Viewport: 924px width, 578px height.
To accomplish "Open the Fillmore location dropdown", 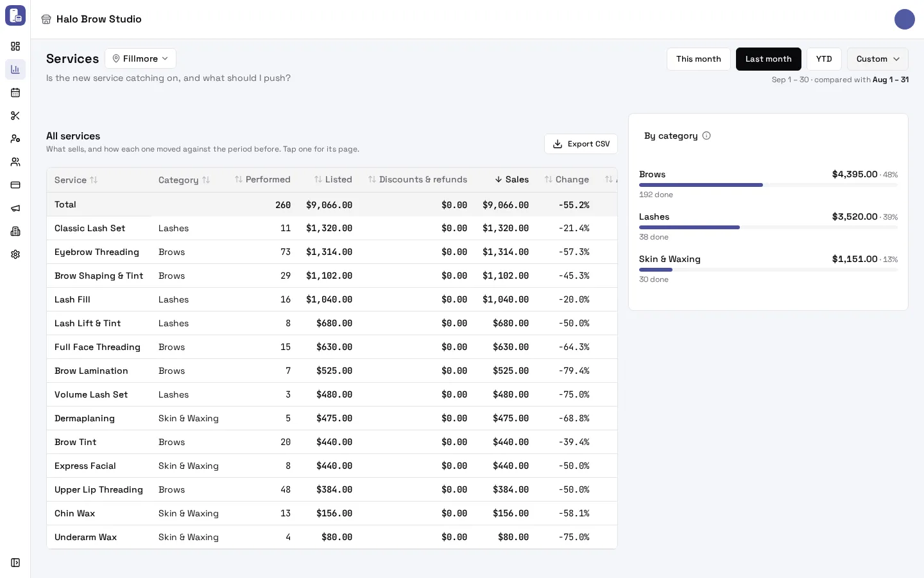I will 141,58.
